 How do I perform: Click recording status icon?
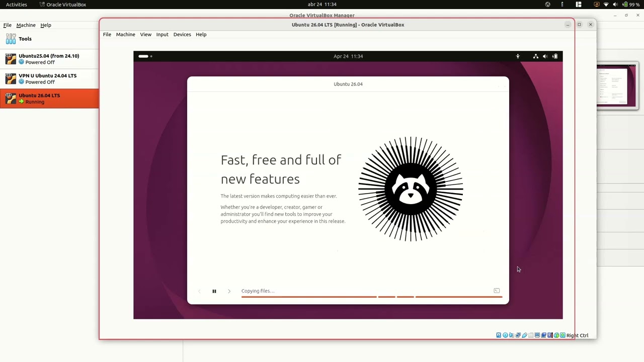[543, 335]
